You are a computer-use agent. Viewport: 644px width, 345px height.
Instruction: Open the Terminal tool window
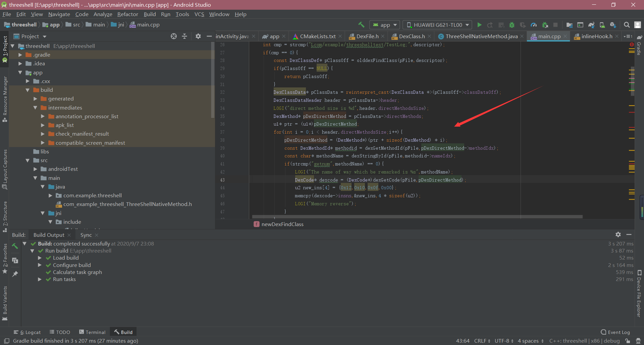pyautogui.click(x=92, y=332)
